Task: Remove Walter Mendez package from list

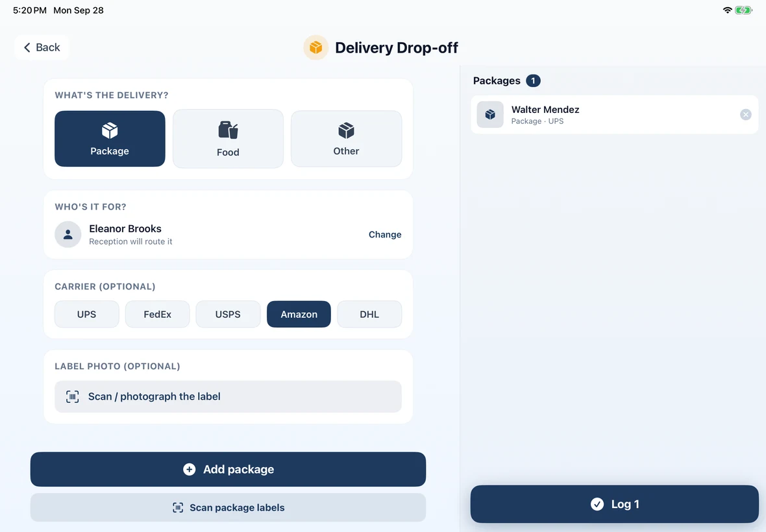Action: 745,115
